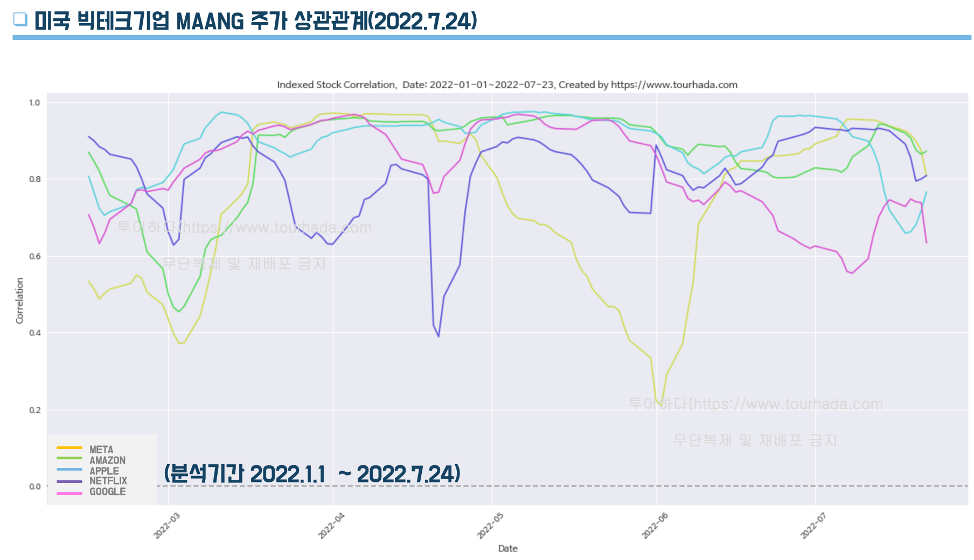The height and width of the screenshot is (560, 974).
Task: Click the 2022-05 x-axis tick label
Action: [490, 526]
